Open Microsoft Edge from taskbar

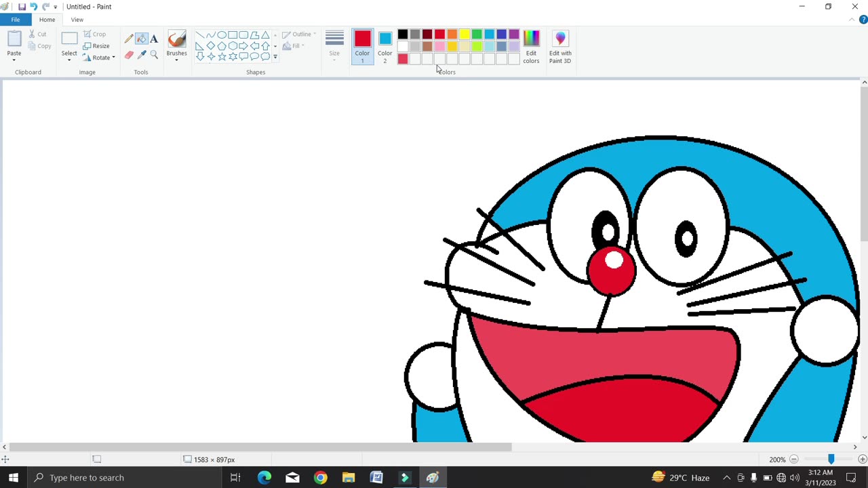[264, 478]
